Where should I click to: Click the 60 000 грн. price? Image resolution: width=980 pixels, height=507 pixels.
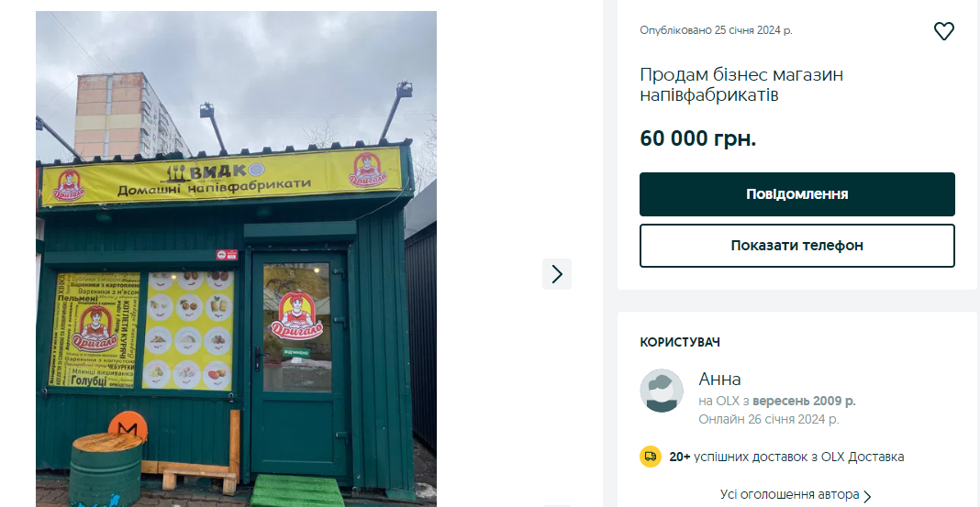pyautogui.click(x=697, y=138)
